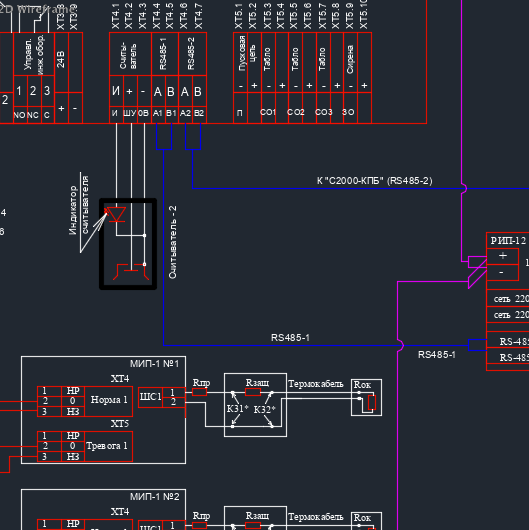Select the red pushbutton symbol in black box
Image resolution: width=529 pixels, height=530 pixels.
pyautogui.click(x=131, y=272)
